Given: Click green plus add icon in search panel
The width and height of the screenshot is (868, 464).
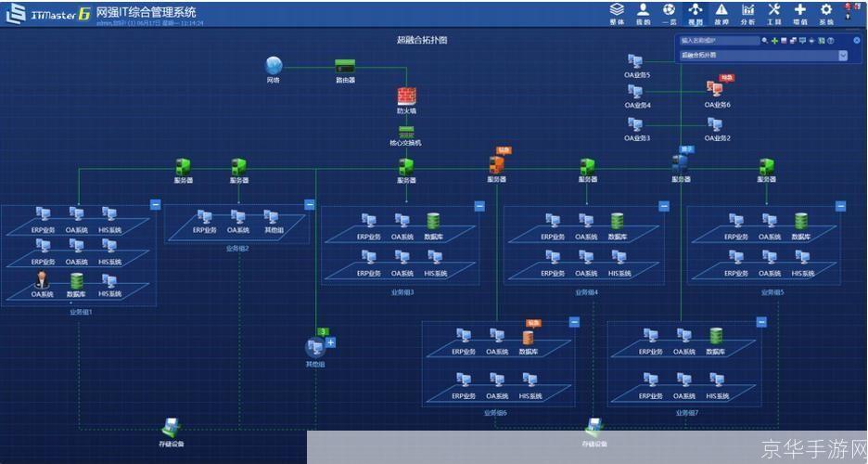Looking at the screenshot, I should 774,41.
